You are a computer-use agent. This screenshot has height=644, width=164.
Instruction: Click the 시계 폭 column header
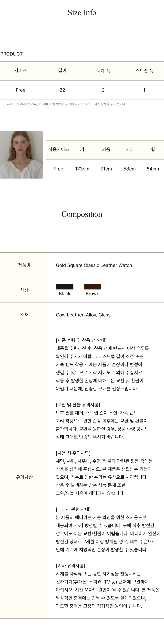(x=103, y=71)
